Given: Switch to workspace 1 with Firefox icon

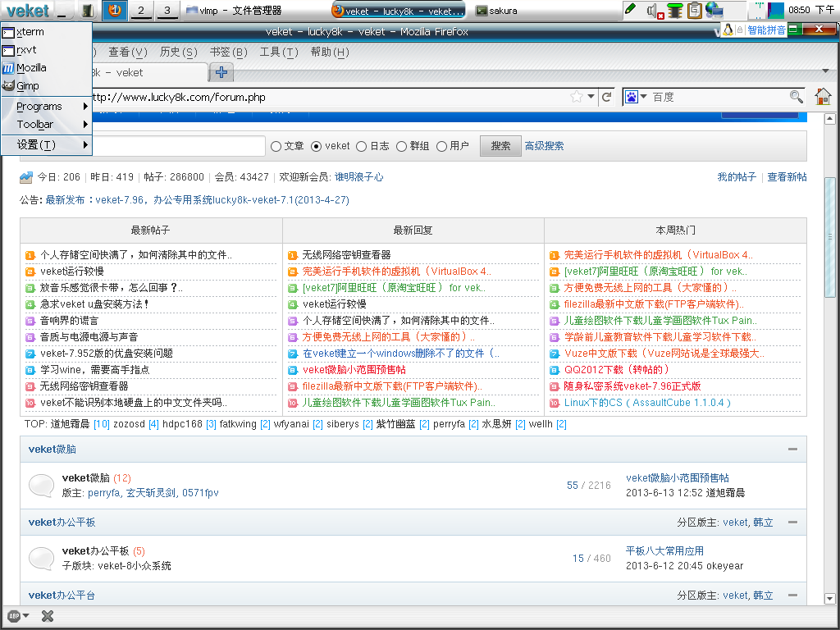Looking at the screenshot, I should point(115,10).
